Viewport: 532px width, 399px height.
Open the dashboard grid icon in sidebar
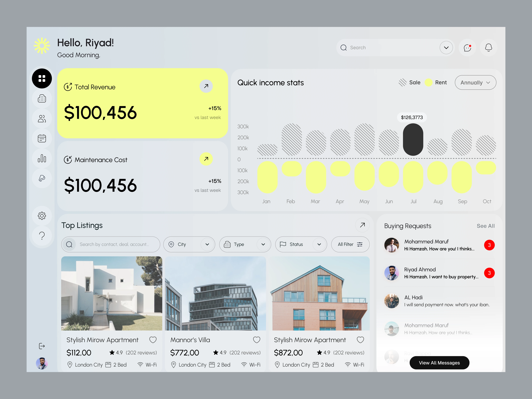[42, 78]
